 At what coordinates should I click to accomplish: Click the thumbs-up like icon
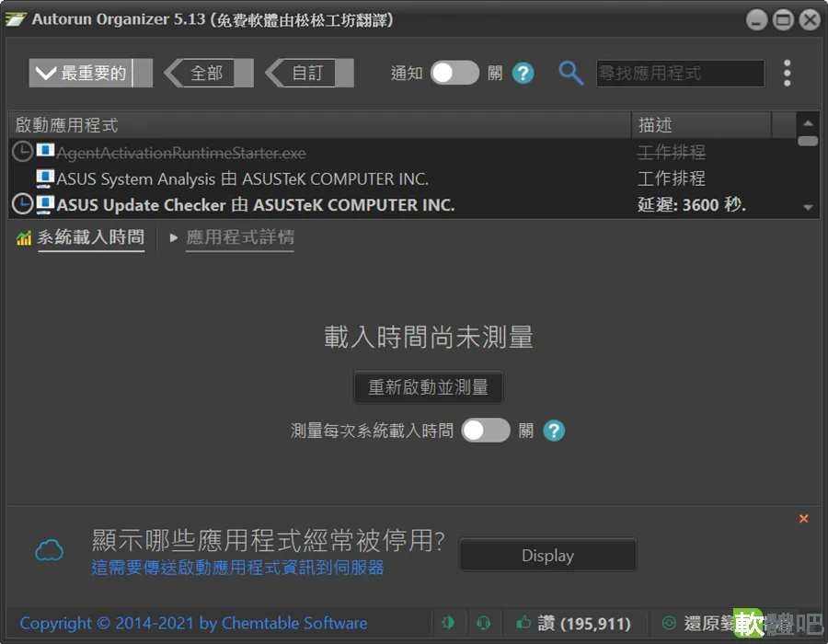coord(523,622)
